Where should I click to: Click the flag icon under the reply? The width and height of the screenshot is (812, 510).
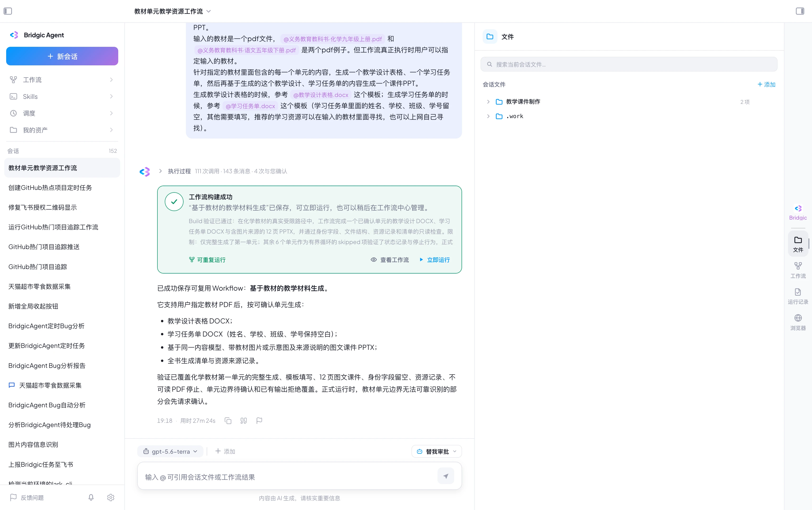click(x=259, y=421)
